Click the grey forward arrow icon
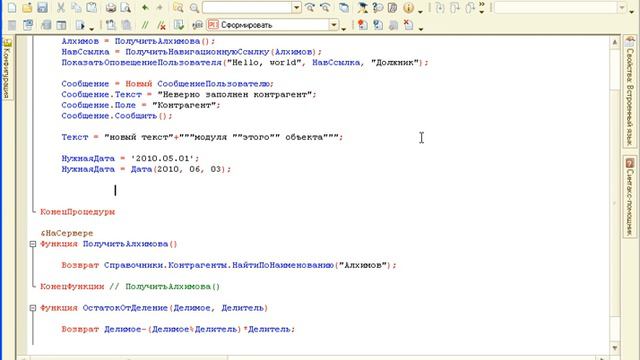Viewport: 640px width, 360px height. click(x=160, y=7)
